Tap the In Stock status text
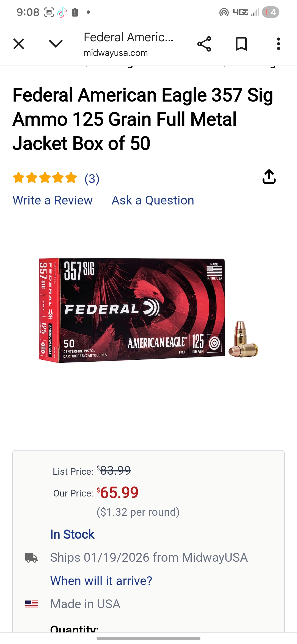The height and width of the screenshot is (644, 297). click(x=72, y=534)
